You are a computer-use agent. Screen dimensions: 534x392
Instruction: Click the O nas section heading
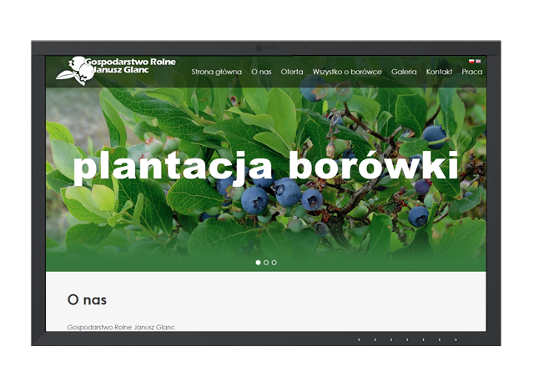click(87, 299)
